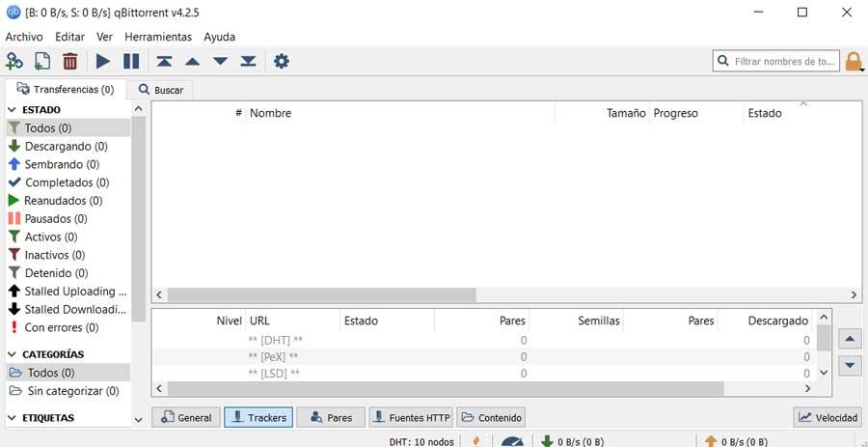Open the Trackers details tab
Screen dimensions: 868x447
[x=258, y=418]
